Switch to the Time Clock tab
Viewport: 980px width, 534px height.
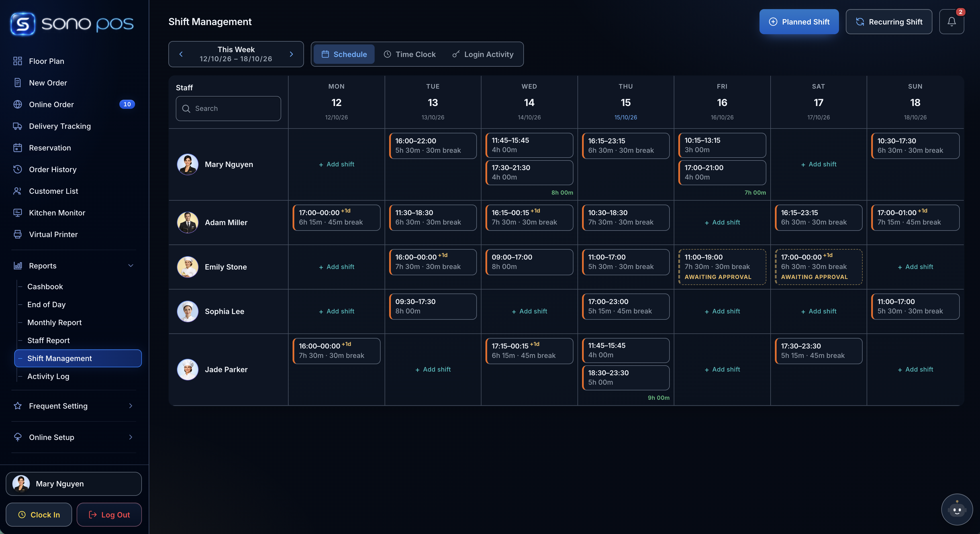pyautogui.click(x=410, y=54)
